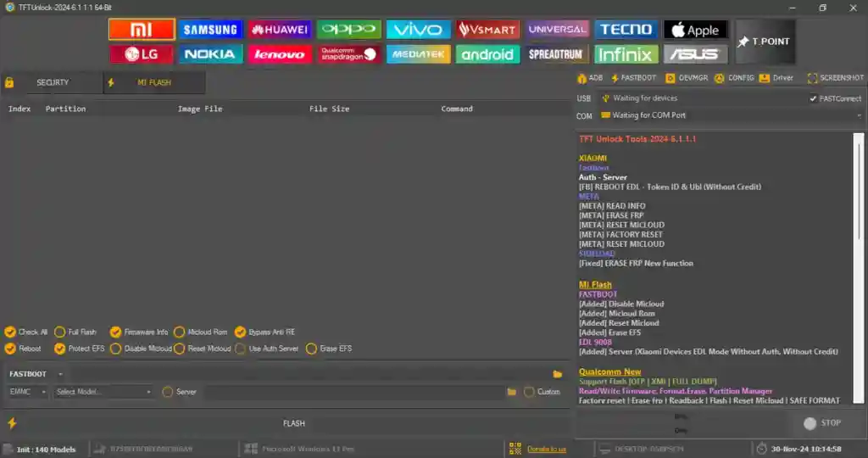The width and height of the screenshot is (868, 458).
Task: Open the Huawei brand module
Action: [x=280, y=30]
